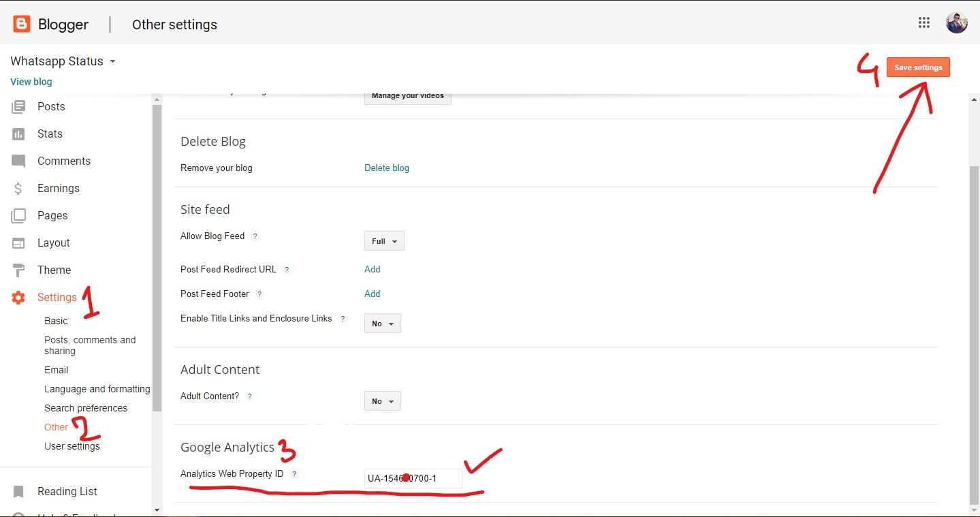Open the Allow Blog Feed Full dropdown
This screenshot has height=517, width=980.
[384, 241]
